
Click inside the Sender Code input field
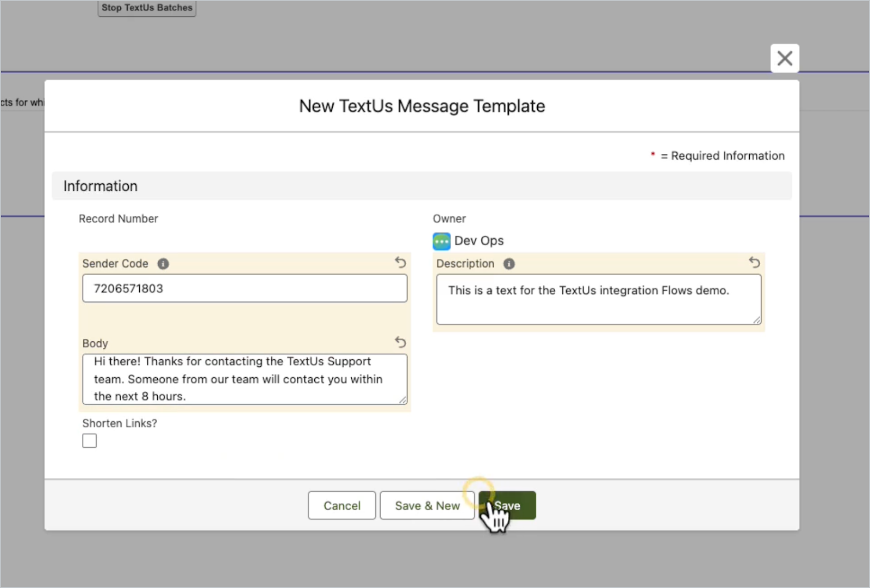[245, 289]
